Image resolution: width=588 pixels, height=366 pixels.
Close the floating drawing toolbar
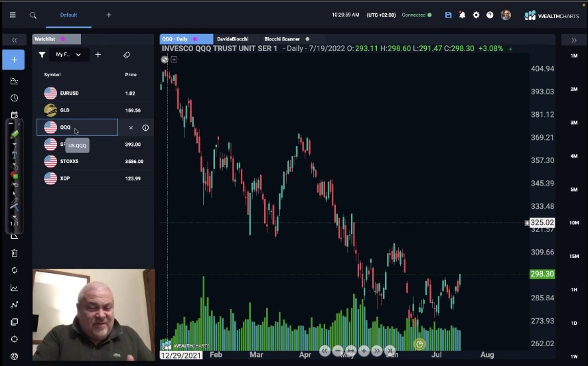point(19,123)
